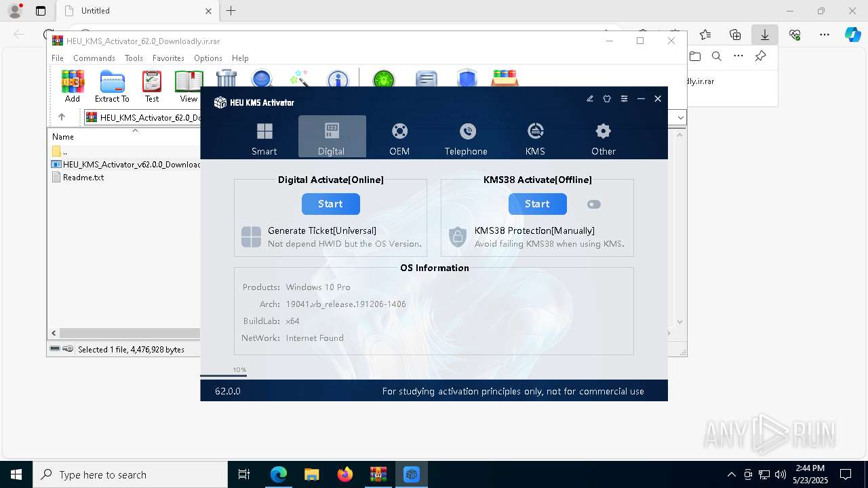Click the Protect shield icon in WinRAR

click(467, 79)
